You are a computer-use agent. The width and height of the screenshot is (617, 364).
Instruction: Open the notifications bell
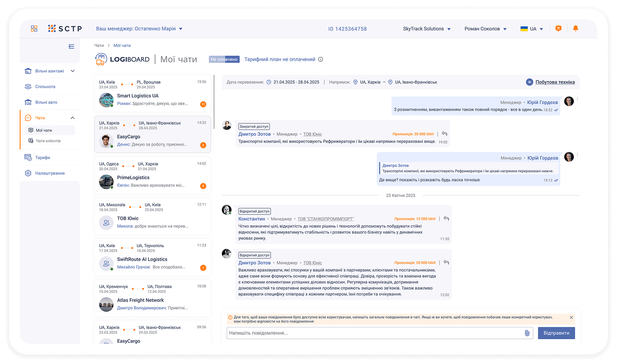pyautogui.click(x=576, y=29)
